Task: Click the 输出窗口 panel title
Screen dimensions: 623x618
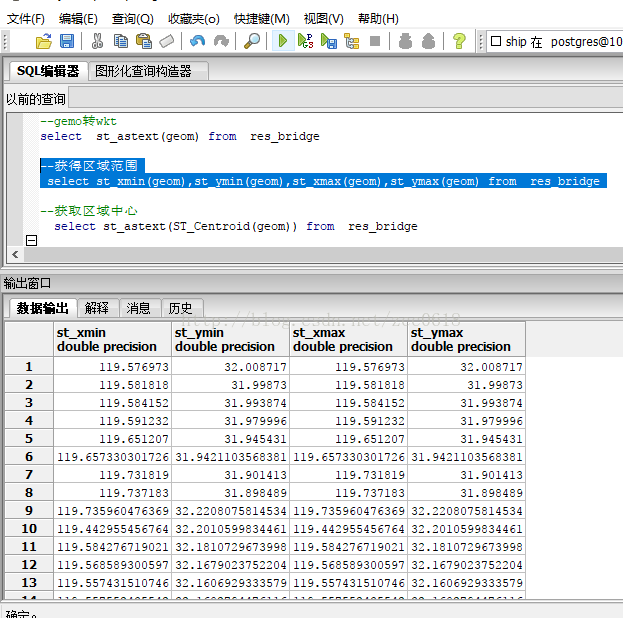Action: [27, 283]
